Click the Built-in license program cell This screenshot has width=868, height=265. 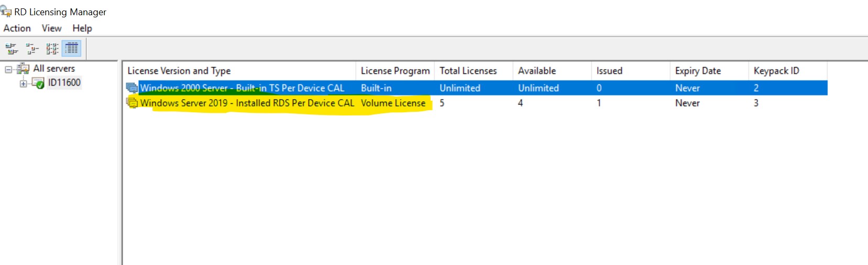[376, 88]
